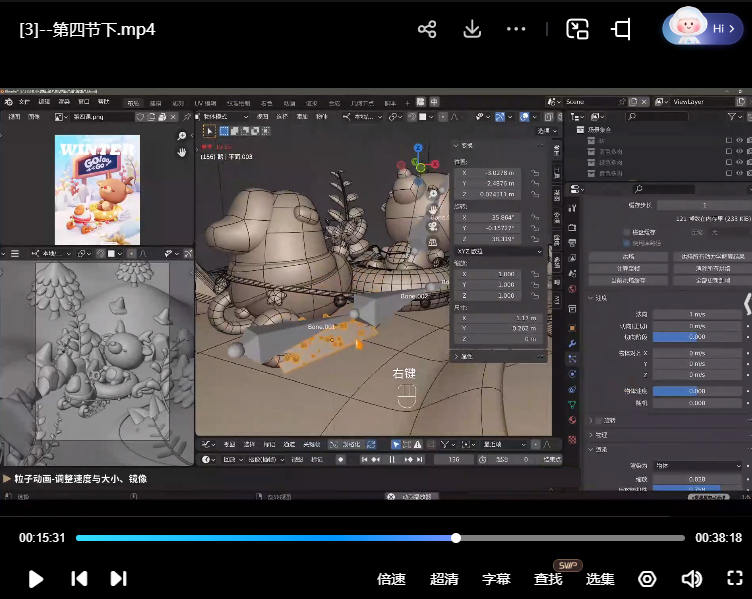
Task: Open the 选集 episode list
Action: [x=600, y=579]
